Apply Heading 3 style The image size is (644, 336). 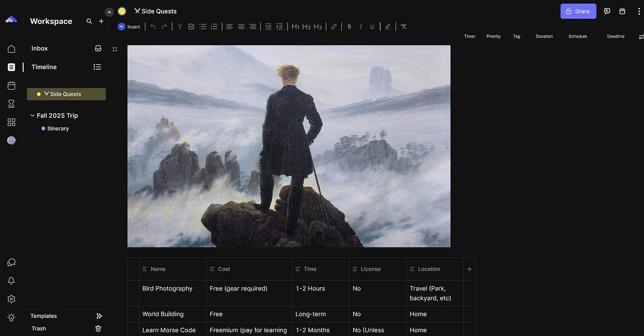pyautogui.click(x=318, y=27)
